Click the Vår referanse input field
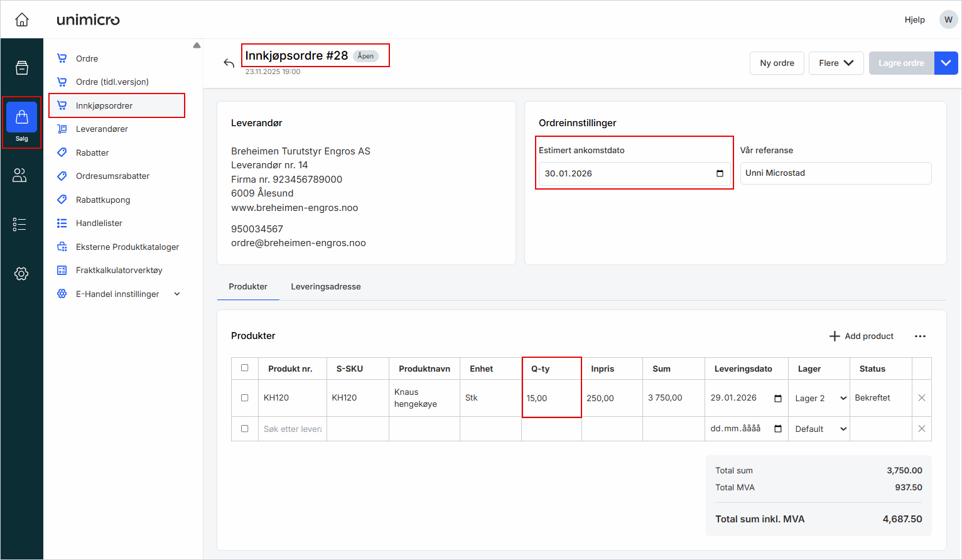The width and height of the screenshot is (962, 560). 835,173
